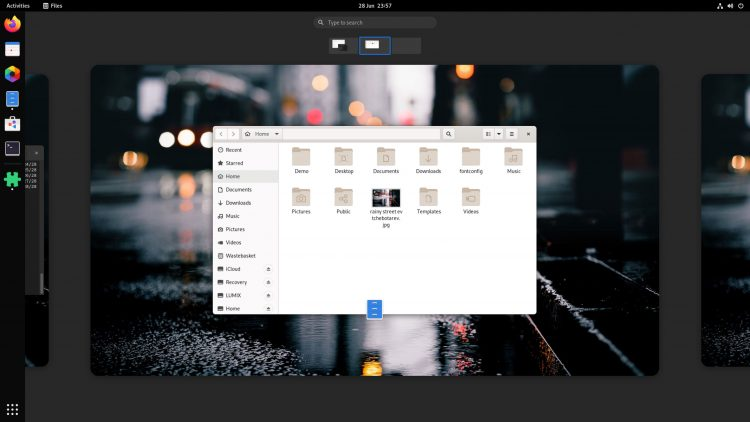Image resolution: width=750 pixels, height=422 pixels.
Task: Show all applications grid
Action: click(12, 410)
